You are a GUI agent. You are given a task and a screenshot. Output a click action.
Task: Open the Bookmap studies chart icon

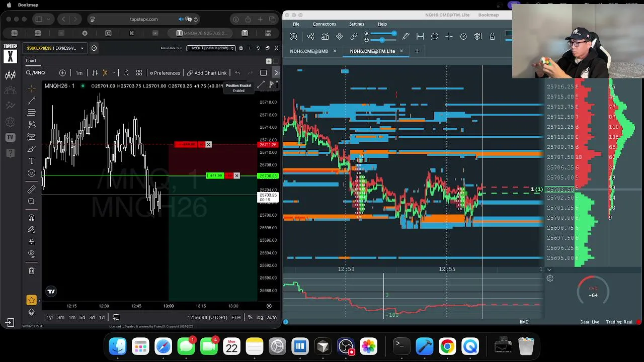coord(325,36)
